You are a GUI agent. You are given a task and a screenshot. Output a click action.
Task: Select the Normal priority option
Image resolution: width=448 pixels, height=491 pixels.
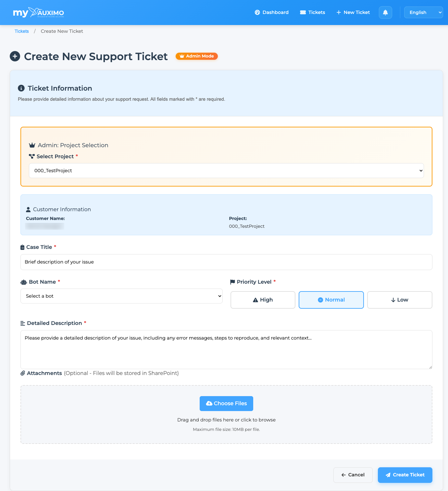pos(331,300)
